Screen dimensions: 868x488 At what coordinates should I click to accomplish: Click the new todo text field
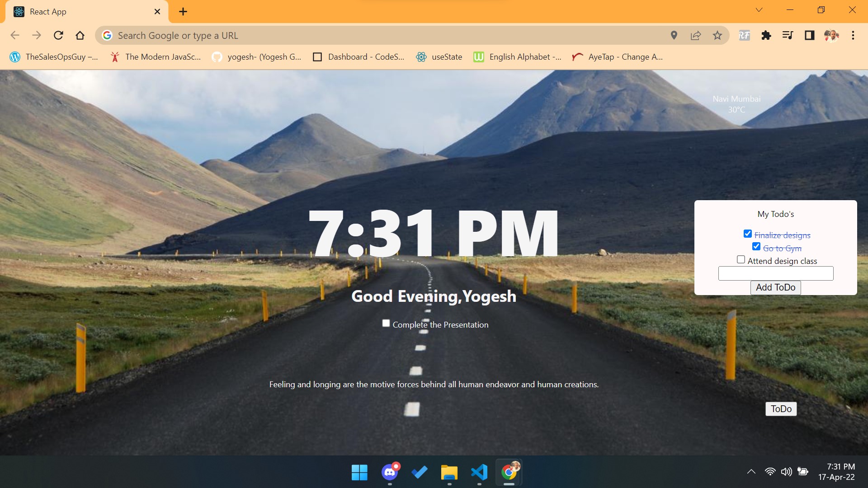pyautogui.click(x=775, y=273)
